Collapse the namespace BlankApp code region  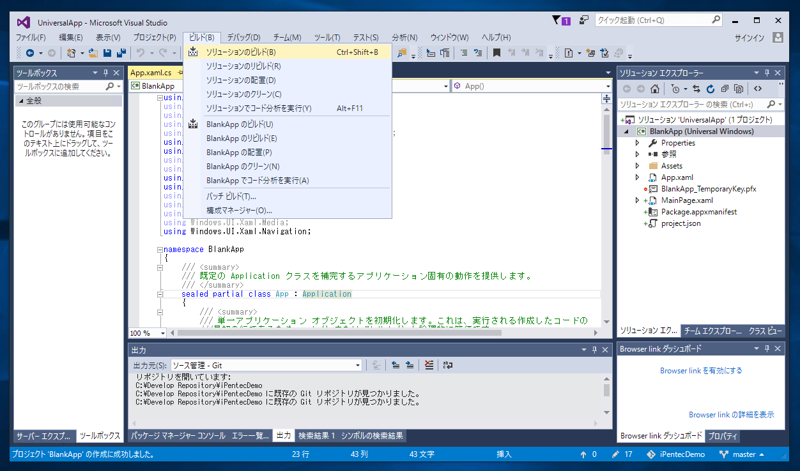pos(160,250)
